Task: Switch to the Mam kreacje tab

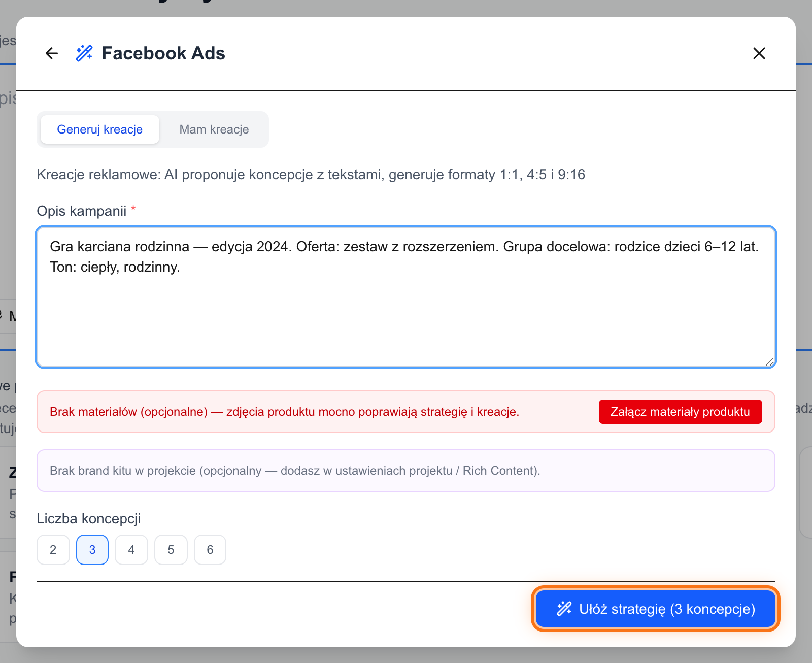Action: click(214, 129)
